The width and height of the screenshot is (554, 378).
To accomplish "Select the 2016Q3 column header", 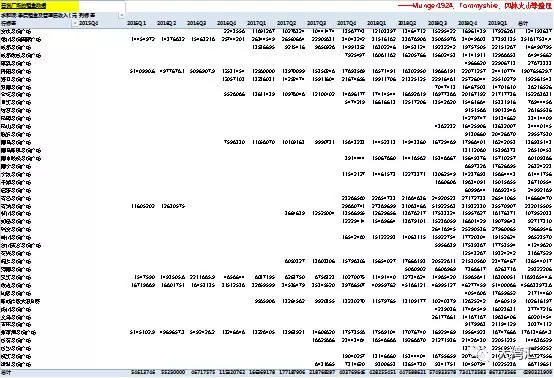I will (196, 23).
